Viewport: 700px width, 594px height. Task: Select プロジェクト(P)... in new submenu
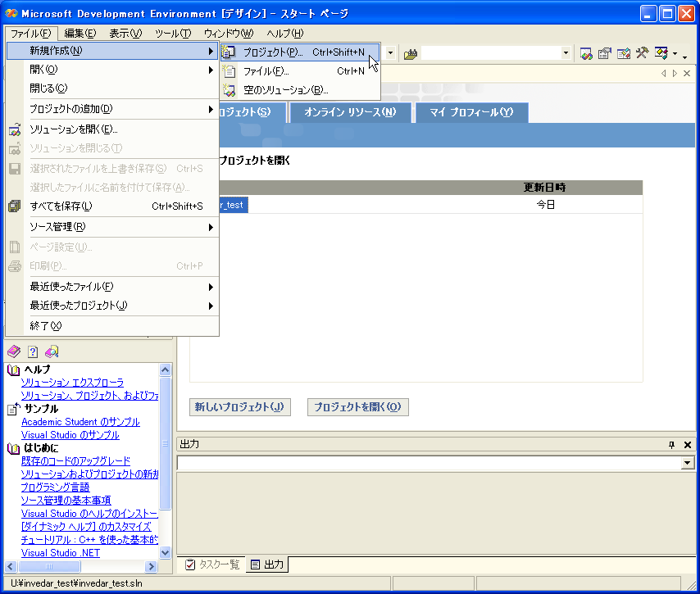pos(301,52)
